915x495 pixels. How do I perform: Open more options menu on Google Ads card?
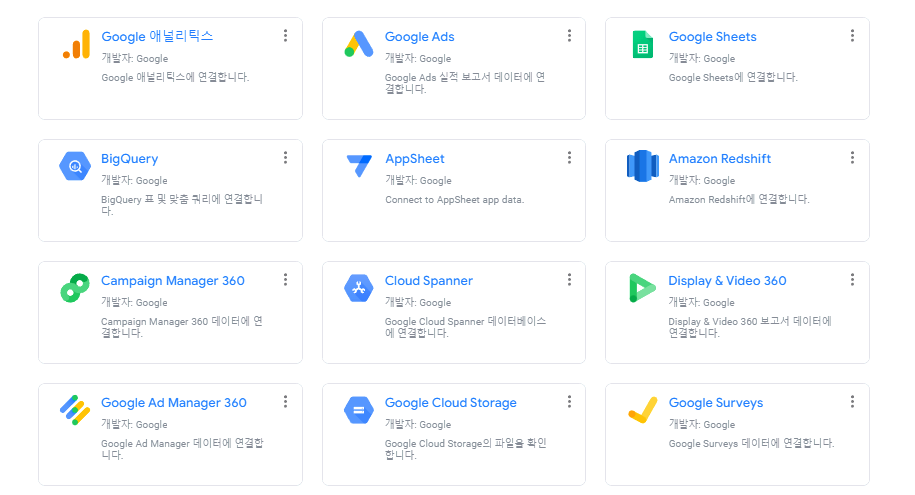pos(569,36)
